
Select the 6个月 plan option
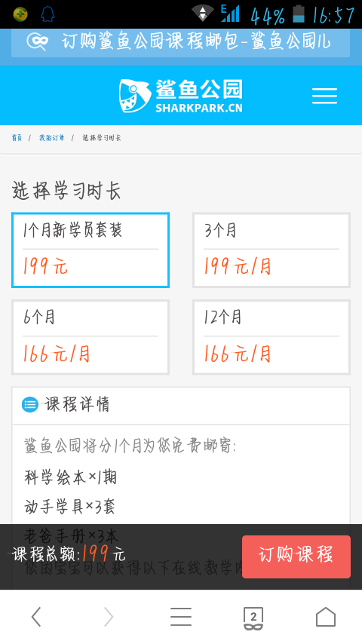(90, 337)
